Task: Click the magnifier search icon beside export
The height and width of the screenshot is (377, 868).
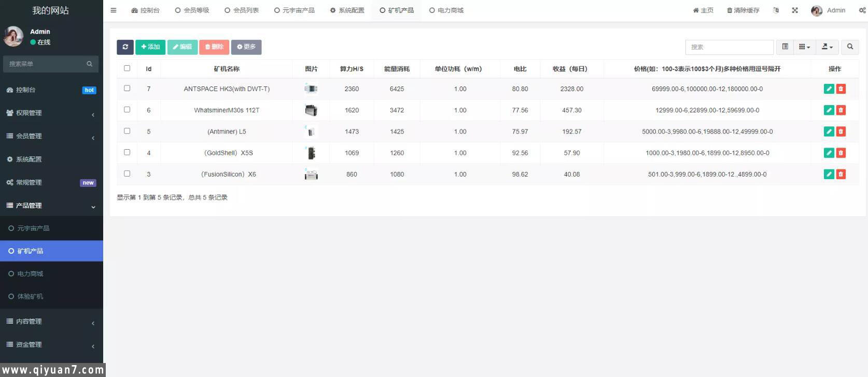Action: click(850, 47)
